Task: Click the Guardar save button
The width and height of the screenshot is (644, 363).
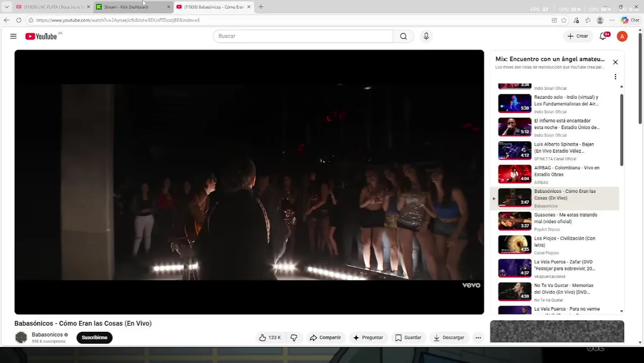Action: (x=408, y=338)
